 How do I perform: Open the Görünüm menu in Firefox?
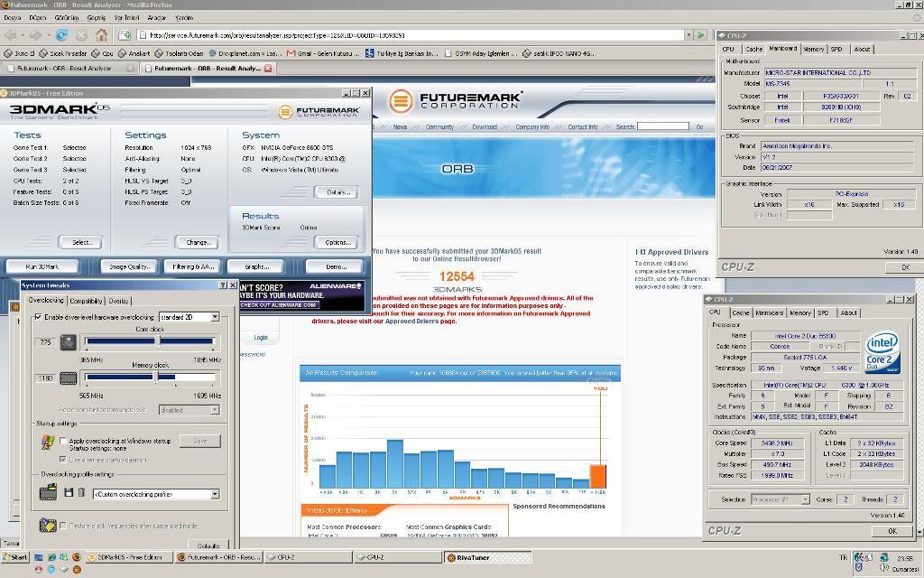point(67,18)
